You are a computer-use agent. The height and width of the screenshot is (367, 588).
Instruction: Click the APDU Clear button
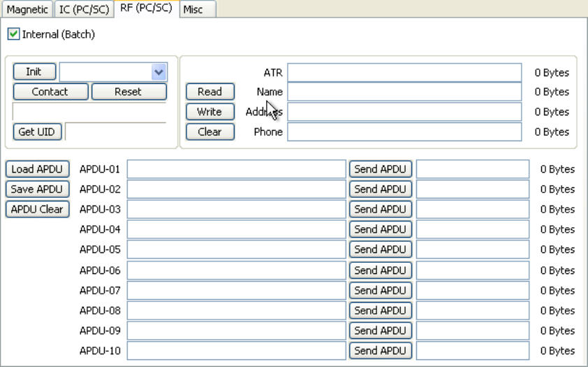38,209
